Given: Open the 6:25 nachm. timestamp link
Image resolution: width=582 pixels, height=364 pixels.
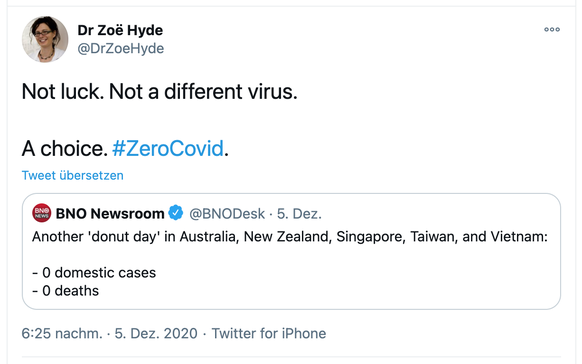Looking at the screenshot, I should point(62,333).
